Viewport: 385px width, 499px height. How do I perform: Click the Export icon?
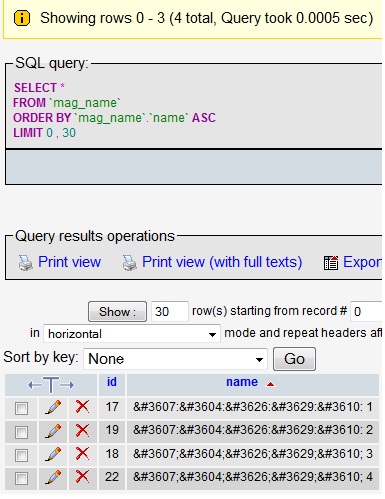pos(331,263)
